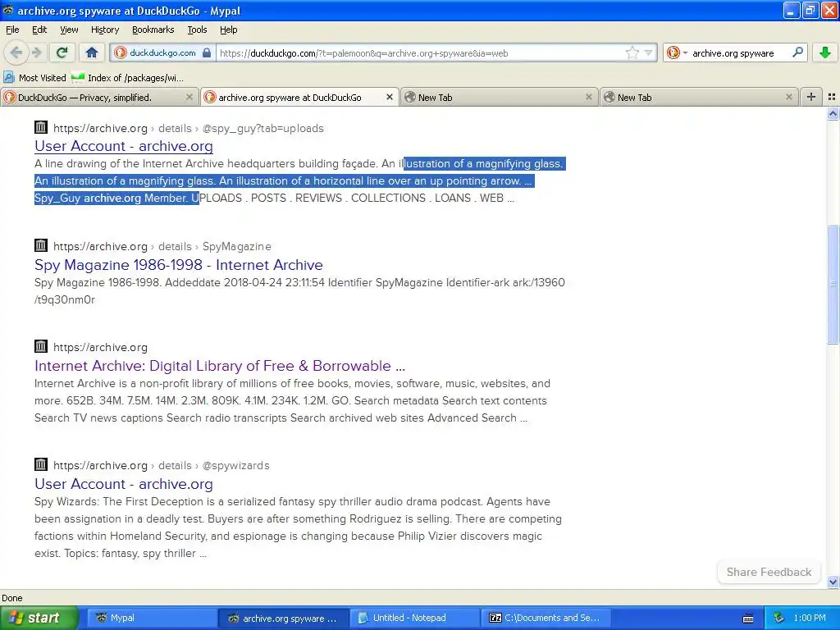840x630 pixels.
Task: Switch to Untitled - Notepad taskbar item
Action: pos(414,618)
